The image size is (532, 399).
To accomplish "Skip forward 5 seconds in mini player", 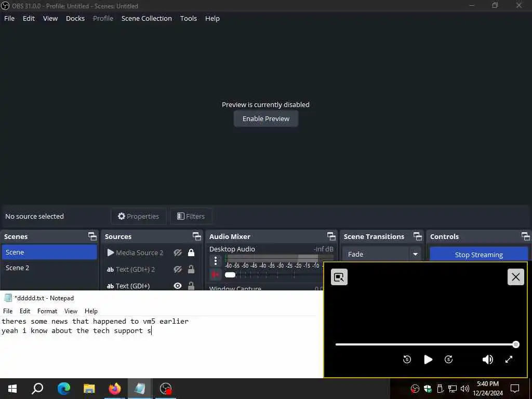I will 448,360.
